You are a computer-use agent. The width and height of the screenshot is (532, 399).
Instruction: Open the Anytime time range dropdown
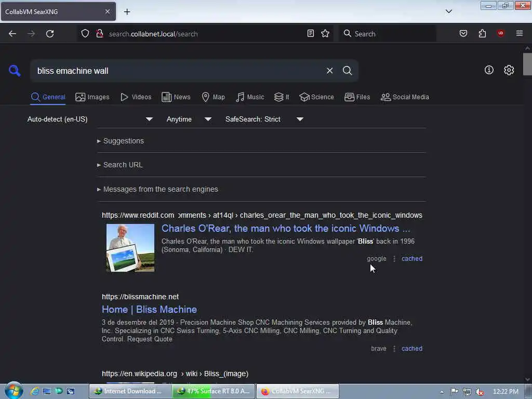click(189, 119)
